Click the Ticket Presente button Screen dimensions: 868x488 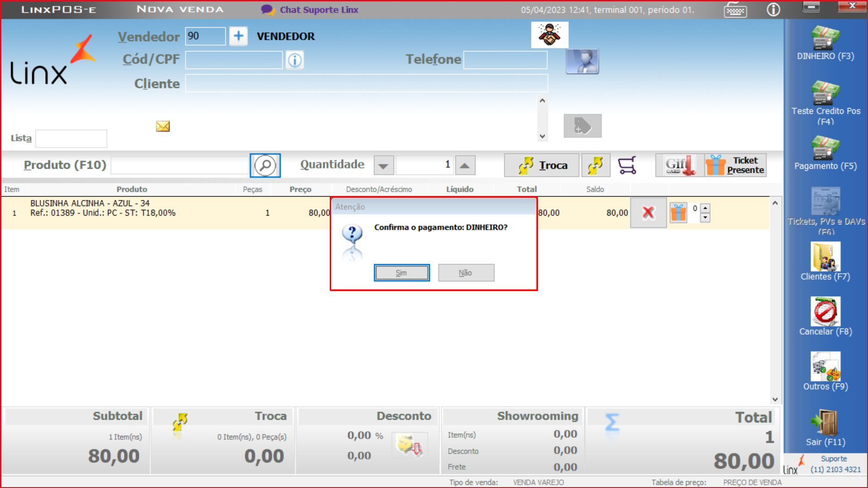tap(735, 166)
